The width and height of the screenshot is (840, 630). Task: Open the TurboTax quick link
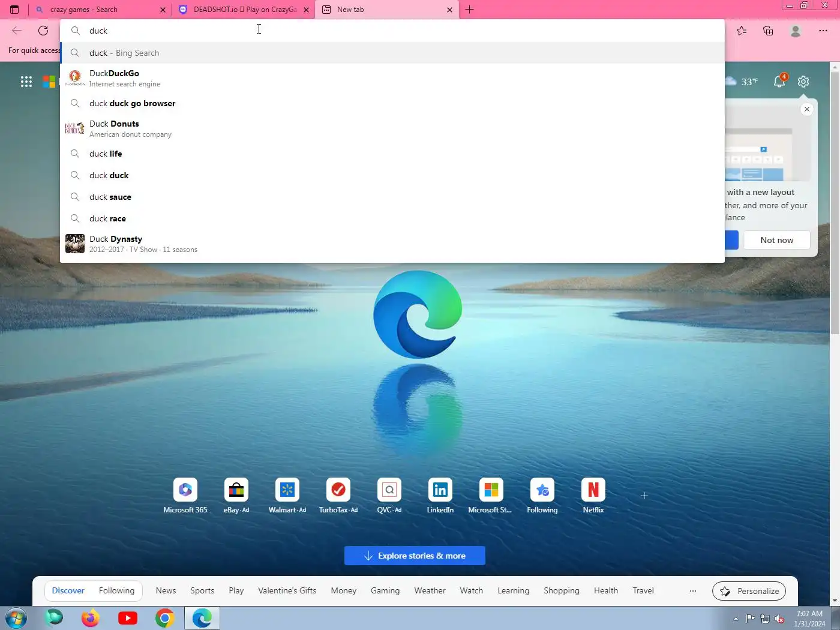338,496
